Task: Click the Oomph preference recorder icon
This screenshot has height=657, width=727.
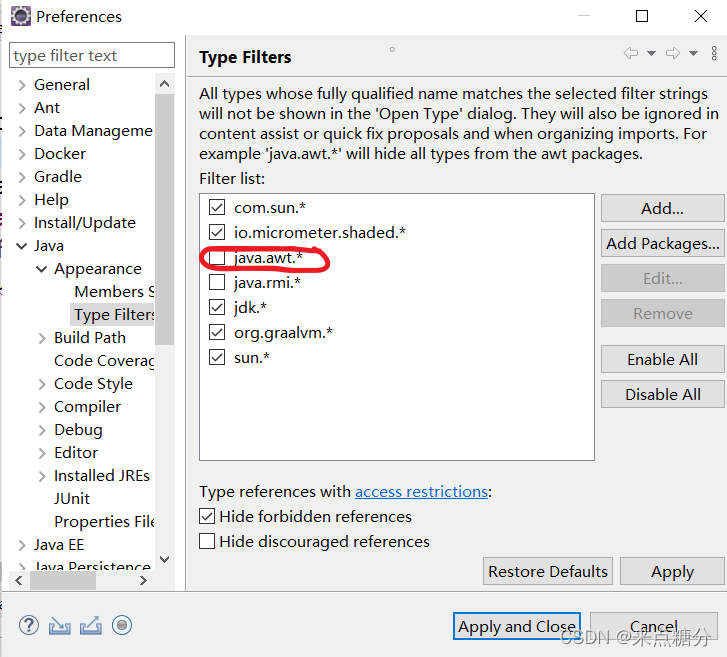Action: point(122,625)
